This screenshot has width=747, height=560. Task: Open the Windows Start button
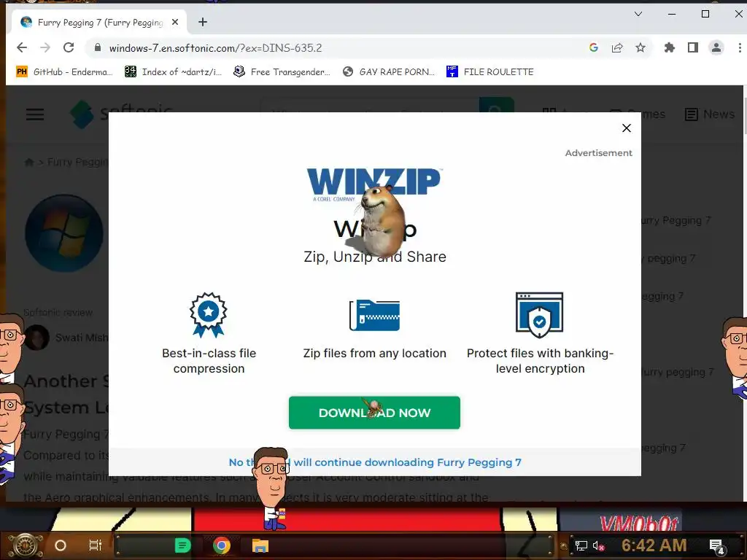tap(26, 545)
